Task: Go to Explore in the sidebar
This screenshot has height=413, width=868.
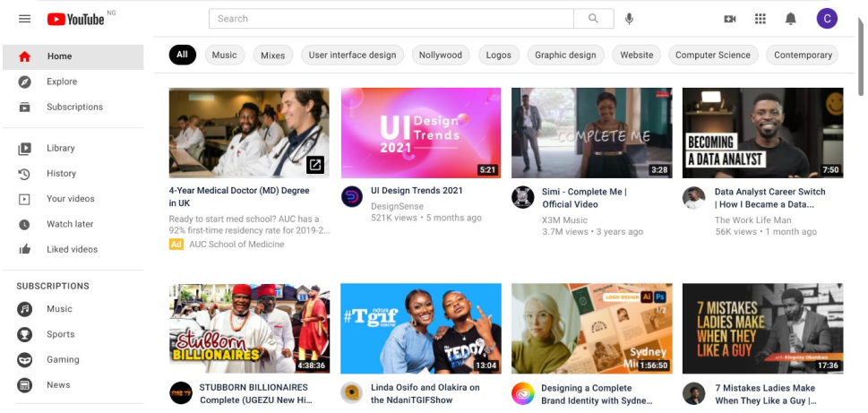Action: coord(62,82)
